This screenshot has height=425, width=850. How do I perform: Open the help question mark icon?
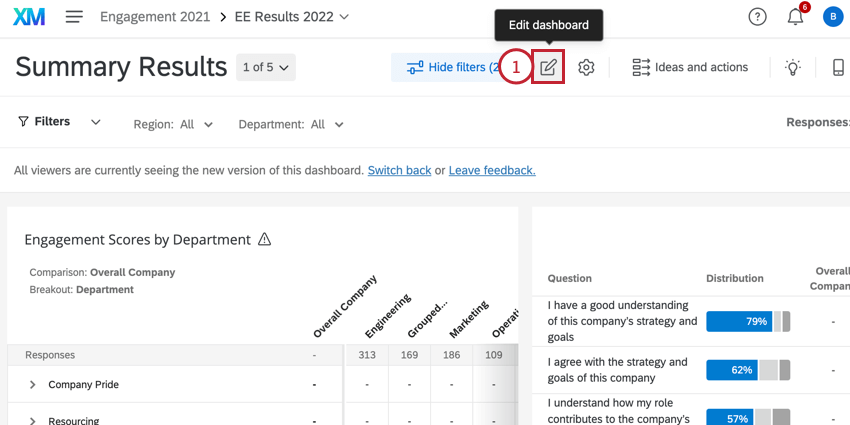[x=758, y=17]
